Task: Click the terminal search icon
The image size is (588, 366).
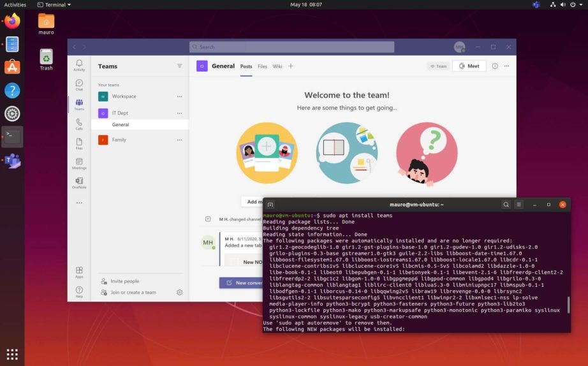Action: point(506,205)
